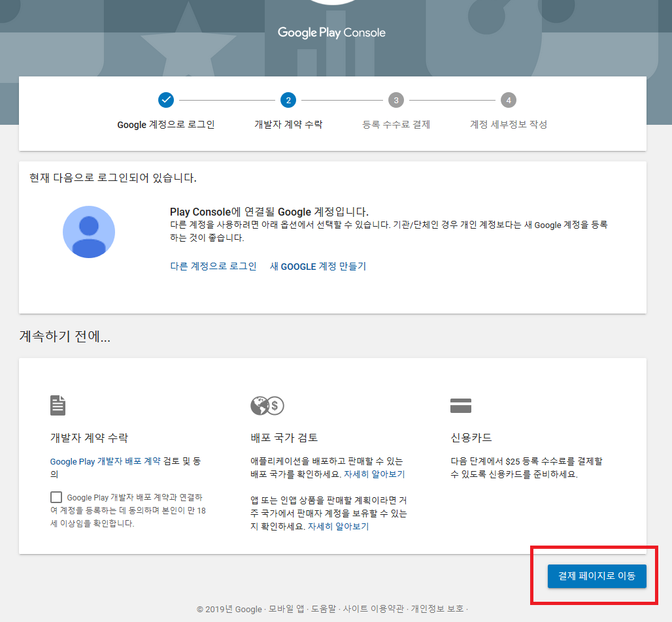
Task: Click step 3 circle for registration fee
Action: [x=396, y=100]
